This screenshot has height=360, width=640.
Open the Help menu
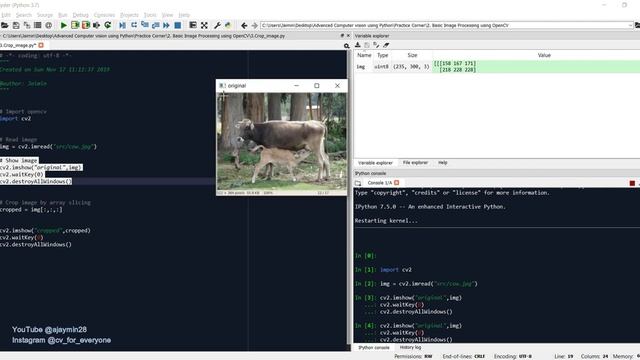pos(184,15)
